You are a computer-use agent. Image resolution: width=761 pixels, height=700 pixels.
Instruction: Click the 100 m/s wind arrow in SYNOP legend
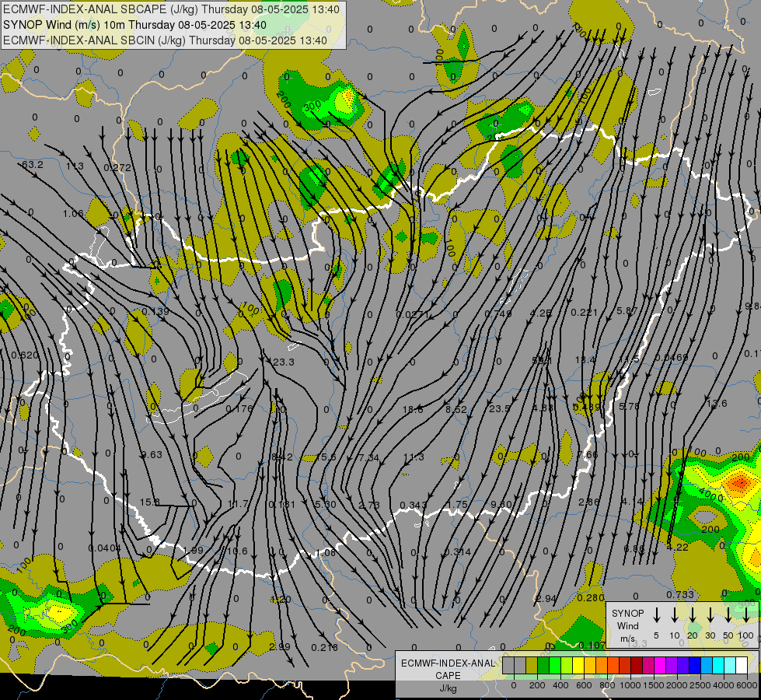(x=746, y=614)
